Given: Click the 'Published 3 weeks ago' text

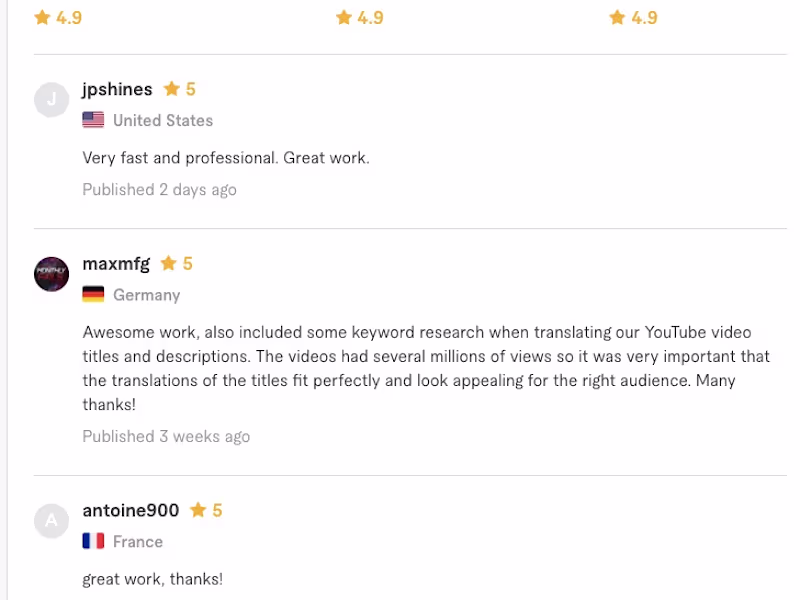Looking at the screenshot, I should [x=166, y=436].
